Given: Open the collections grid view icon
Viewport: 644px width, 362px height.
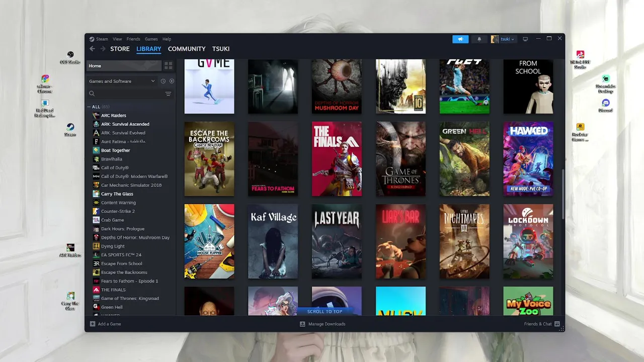Looking at the screenshot, I should pyautogui.click(x=169, y=66).
